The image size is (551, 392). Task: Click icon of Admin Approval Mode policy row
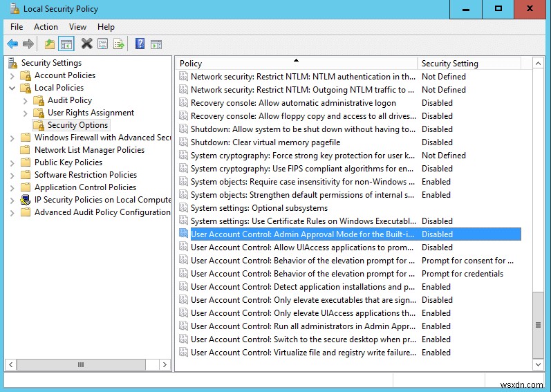(x=183, y=234)
